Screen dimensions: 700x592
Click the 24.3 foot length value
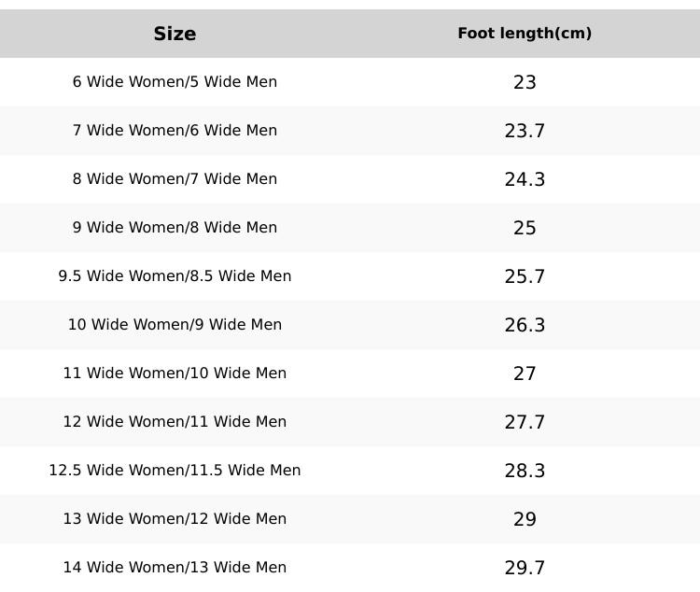(525, 179)
